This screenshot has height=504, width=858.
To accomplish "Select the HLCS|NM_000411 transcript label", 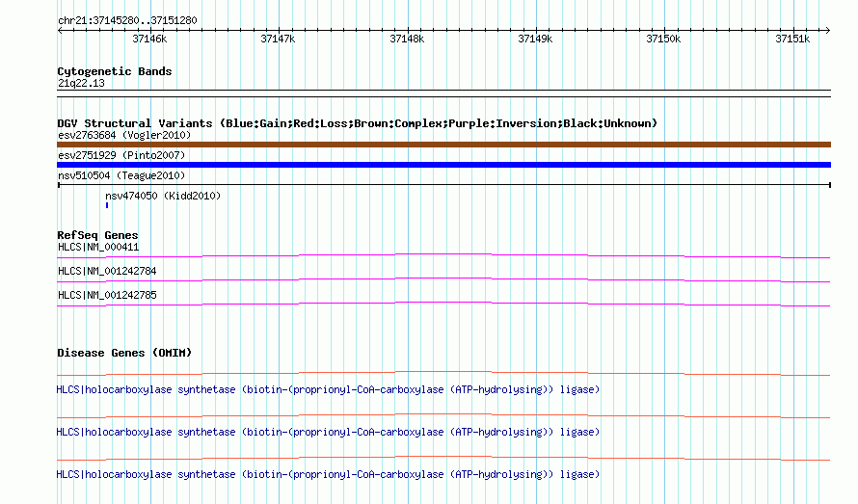I will click(x=98, y=248).
